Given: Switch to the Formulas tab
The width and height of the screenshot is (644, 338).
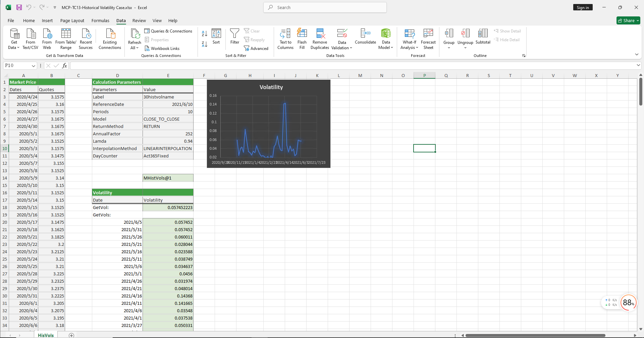Looking at the screenshot, I should [100, 20].
